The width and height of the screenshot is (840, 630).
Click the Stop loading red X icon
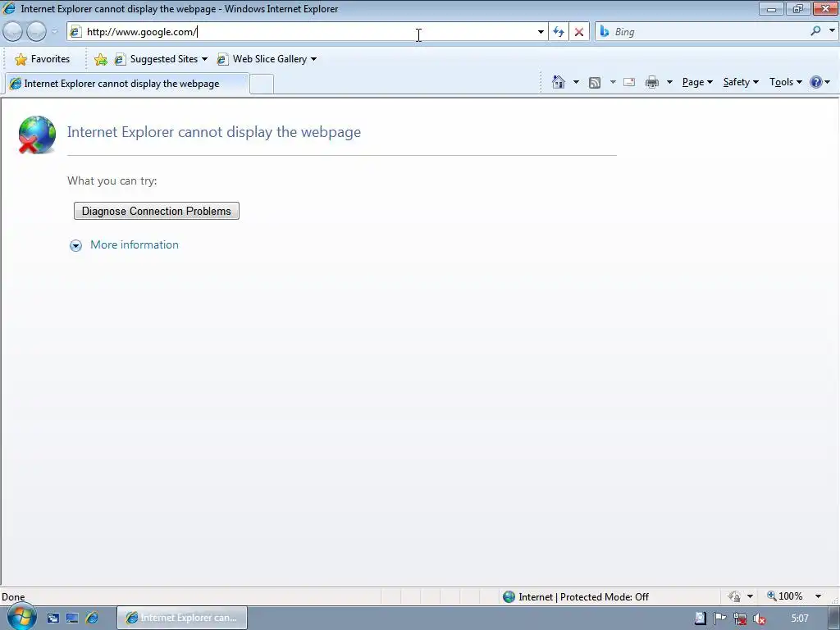tap(579, 32)
